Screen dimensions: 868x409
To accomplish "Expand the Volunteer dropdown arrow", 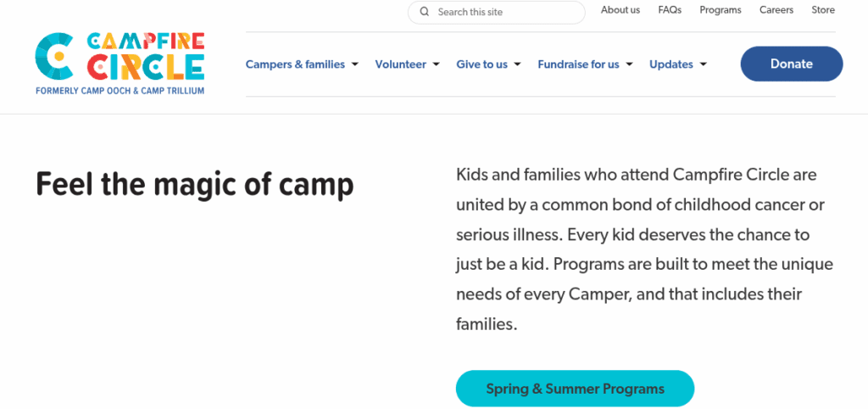I will [436, 64].
